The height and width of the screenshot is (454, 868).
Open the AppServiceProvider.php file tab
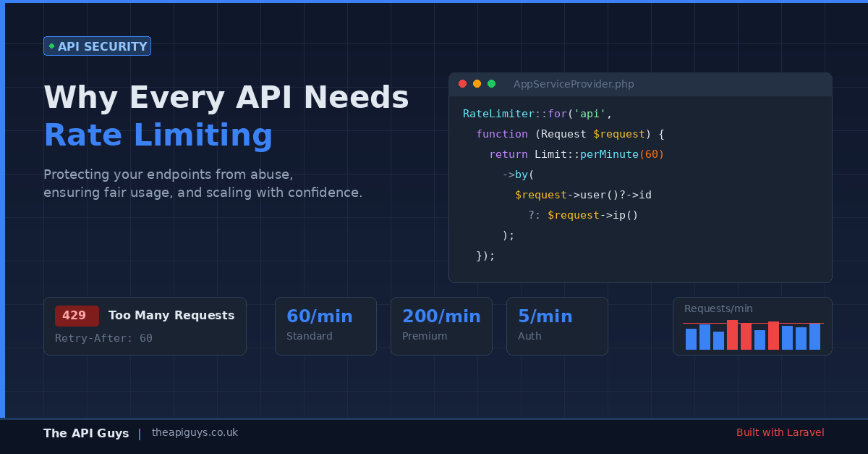tap(573, 84)
